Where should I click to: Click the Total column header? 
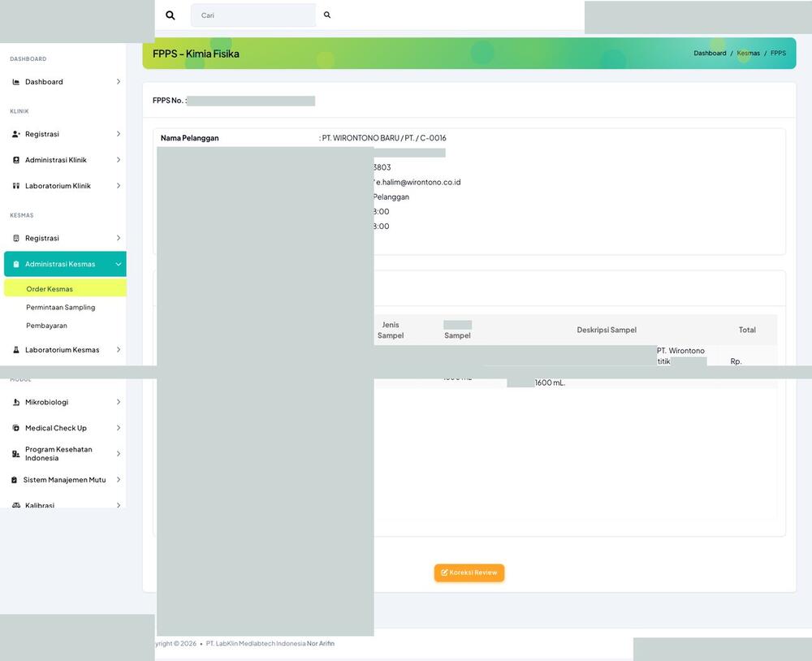747,330
